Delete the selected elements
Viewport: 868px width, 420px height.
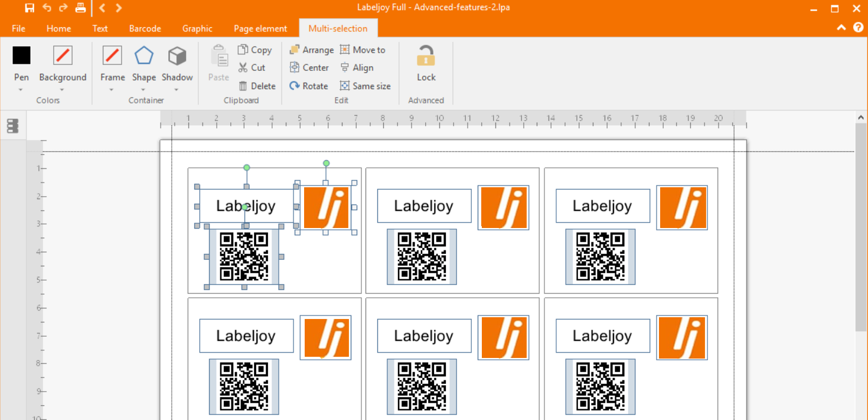(257, 86)
